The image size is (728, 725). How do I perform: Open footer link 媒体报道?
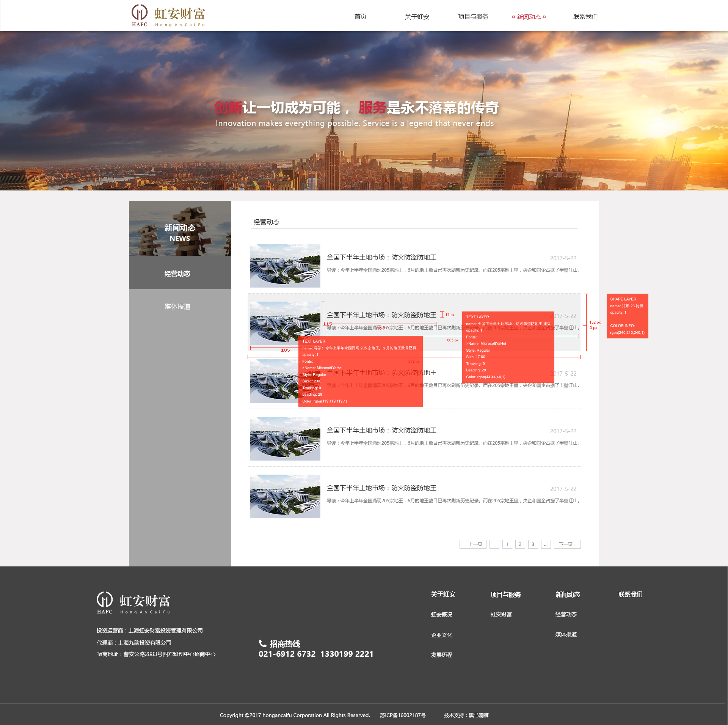566,634
